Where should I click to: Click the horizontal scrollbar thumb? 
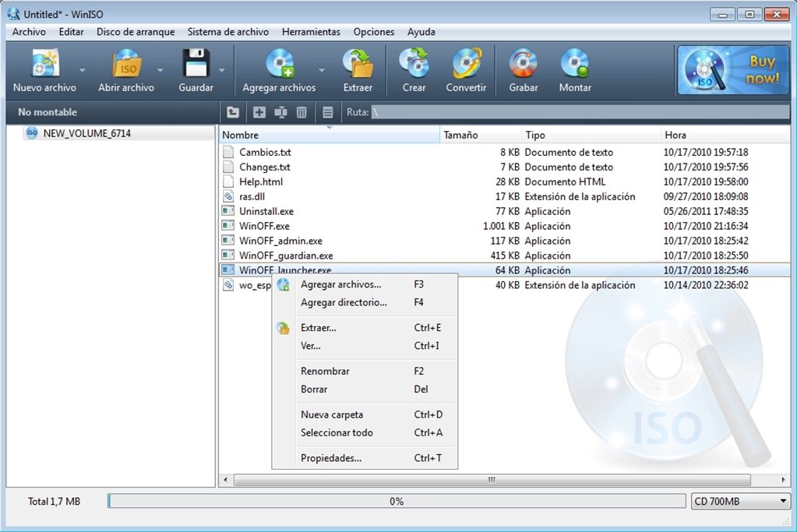[x=492, y=480]
